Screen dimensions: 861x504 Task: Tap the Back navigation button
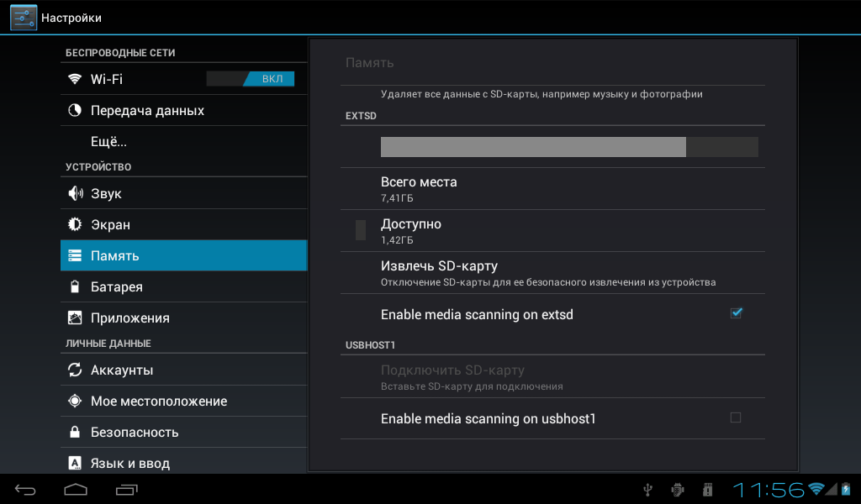[25, 490]
